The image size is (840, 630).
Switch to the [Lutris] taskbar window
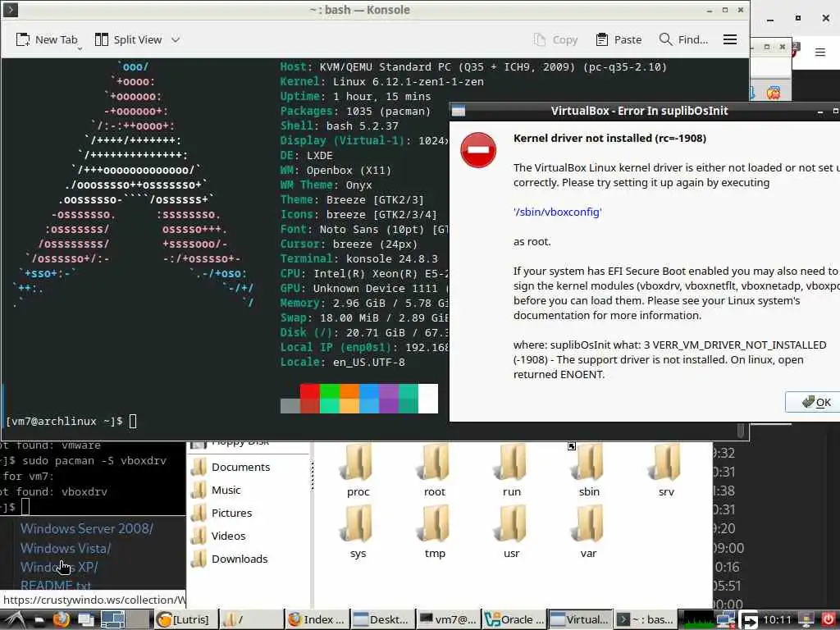click(x=186, y=620)
